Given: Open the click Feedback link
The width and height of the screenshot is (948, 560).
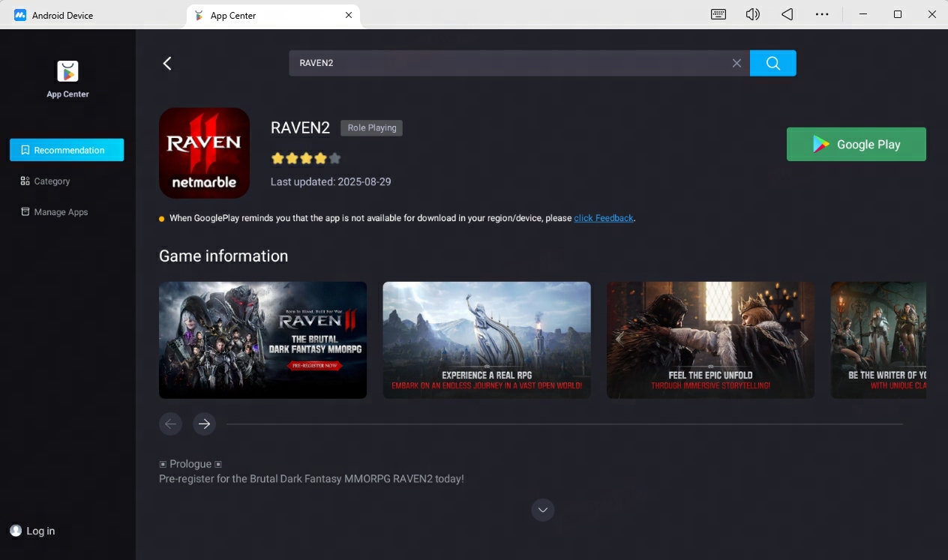Looking at the screenshot, I should coord(603,217).
